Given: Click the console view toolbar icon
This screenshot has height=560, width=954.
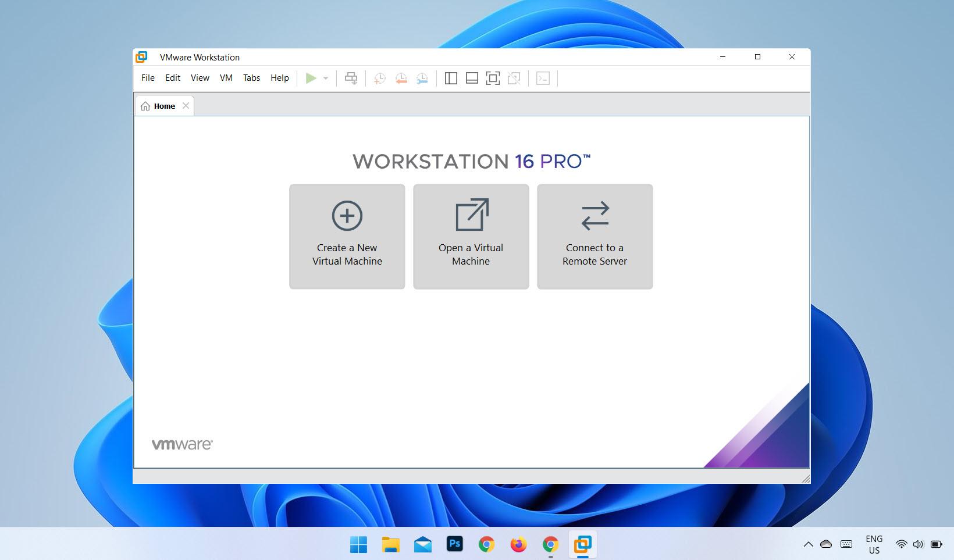Looking at the screenshot, I should point(543,78).
